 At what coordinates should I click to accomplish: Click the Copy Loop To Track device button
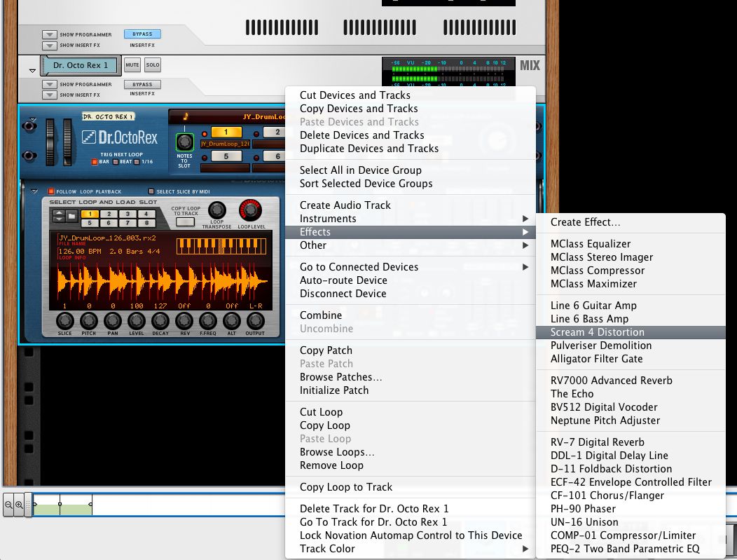click(x=185, y=222)
